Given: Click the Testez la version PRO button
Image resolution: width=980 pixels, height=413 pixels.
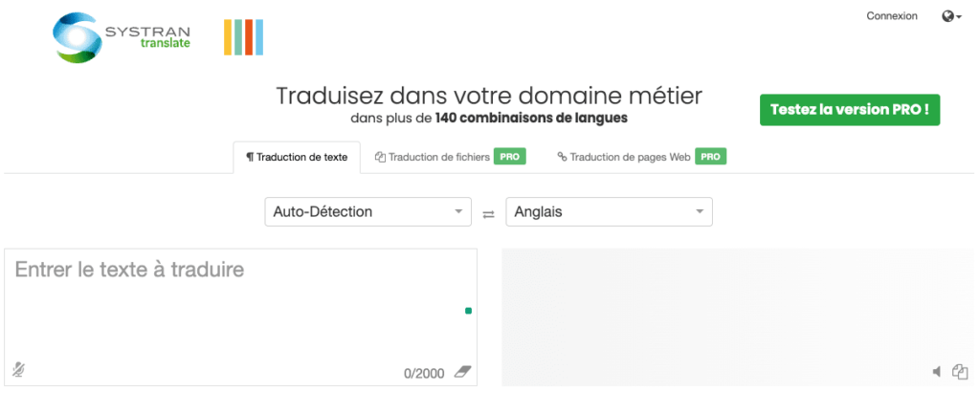Looking at the screenshot, I should 850,110.
